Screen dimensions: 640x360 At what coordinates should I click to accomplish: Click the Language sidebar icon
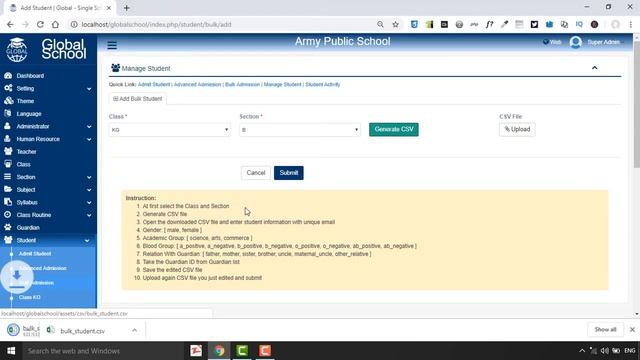(x=8, y=113)
